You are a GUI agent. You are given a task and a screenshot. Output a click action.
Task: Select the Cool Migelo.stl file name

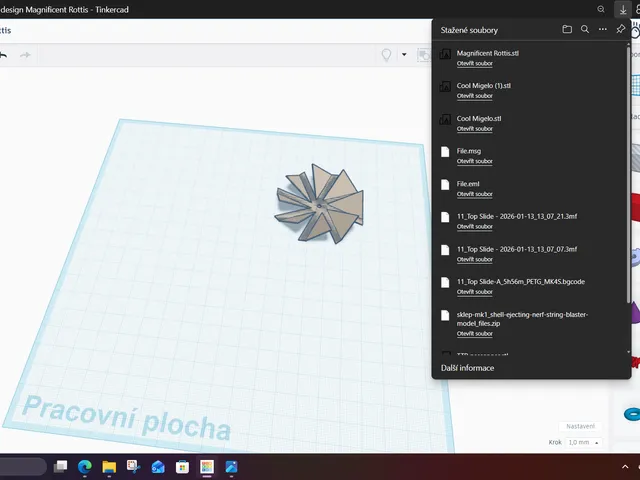[479, 119]
